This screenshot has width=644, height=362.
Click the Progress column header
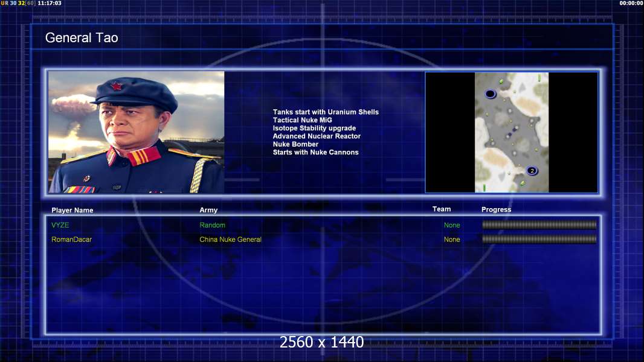pos(496,209)
